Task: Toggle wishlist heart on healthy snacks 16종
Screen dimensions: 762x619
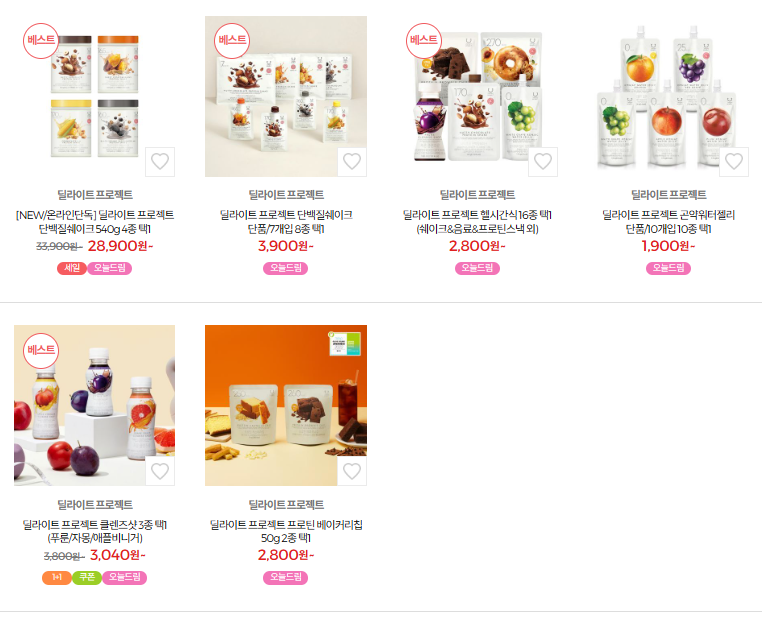Action: click(x=543, y=162)
